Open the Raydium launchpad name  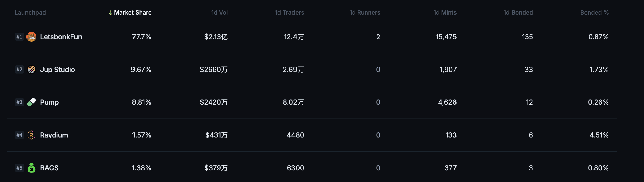click(x=54, y=135)
